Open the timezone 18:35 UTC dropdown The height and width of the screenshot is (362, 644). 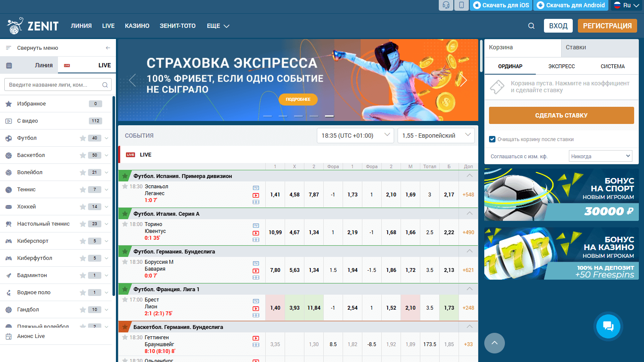tap(355, 136)
